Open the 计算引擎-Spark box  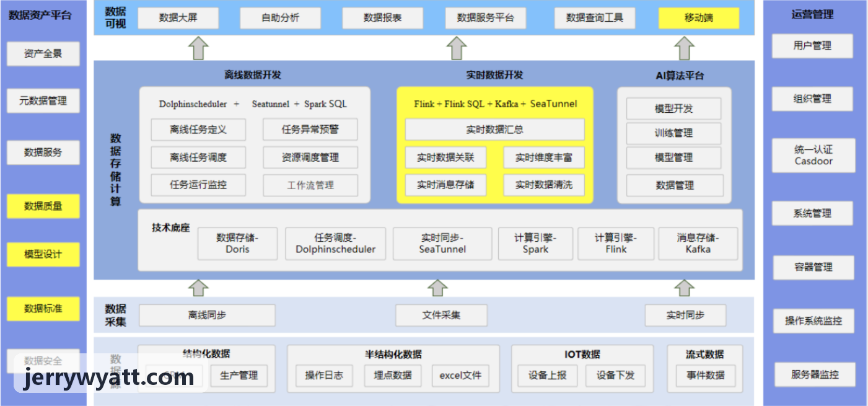535,244
